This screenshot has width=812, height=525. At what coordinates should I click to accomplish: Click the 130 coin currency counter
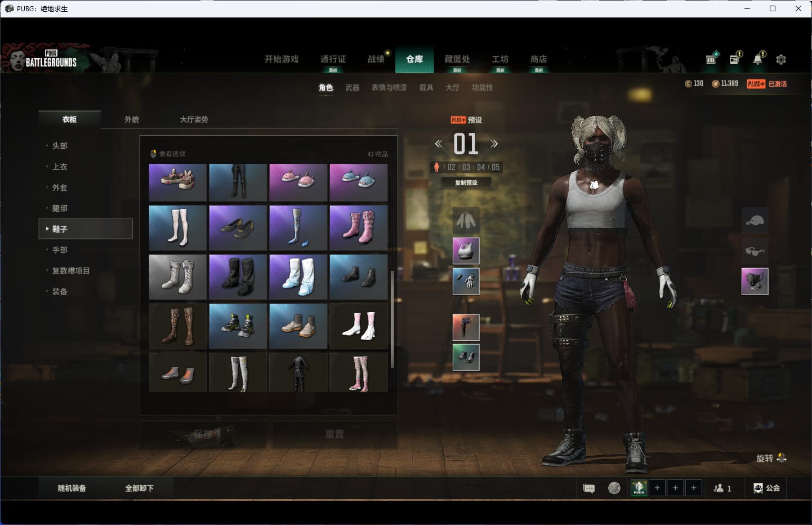coord(694,83)
